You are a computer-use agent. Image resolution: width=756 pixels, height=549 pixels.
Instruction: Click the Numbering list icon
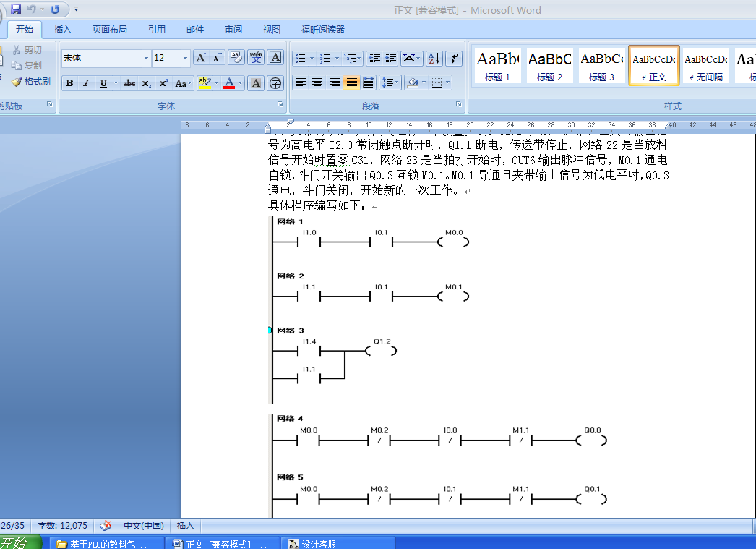(x=326, y=59)
